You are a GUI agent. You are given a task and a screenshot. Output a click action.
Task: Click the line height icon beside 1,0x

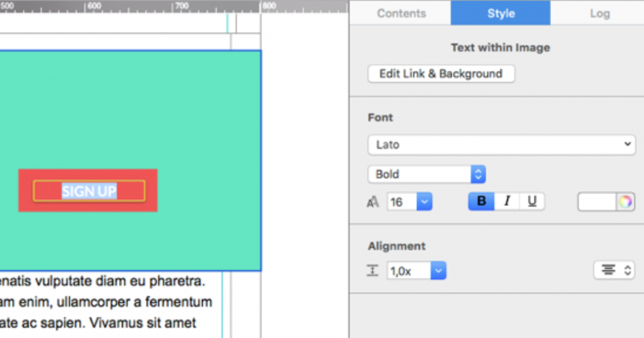[372, 271]
